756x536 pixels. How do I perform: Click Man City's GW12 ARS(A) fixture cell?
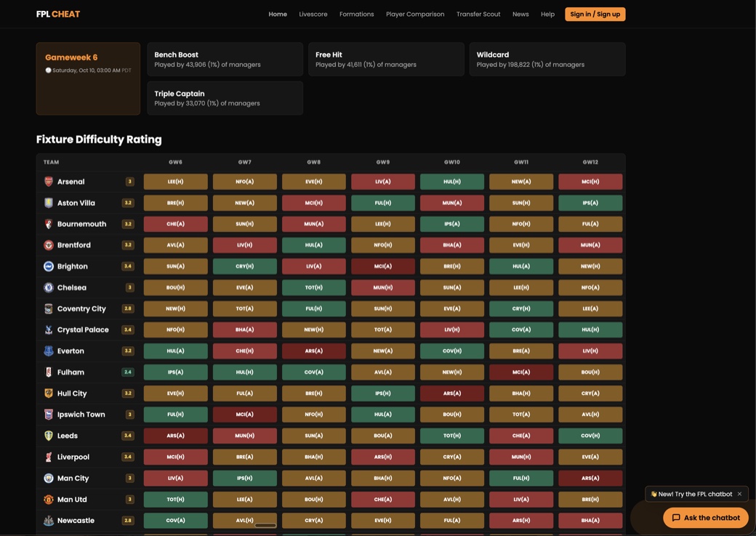pos(590,478)
